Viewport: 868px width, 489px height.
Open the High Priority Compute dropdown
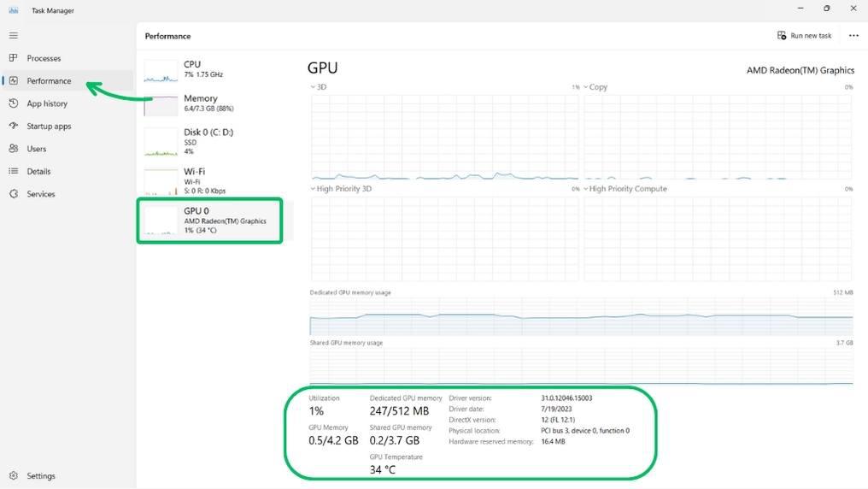586,189
